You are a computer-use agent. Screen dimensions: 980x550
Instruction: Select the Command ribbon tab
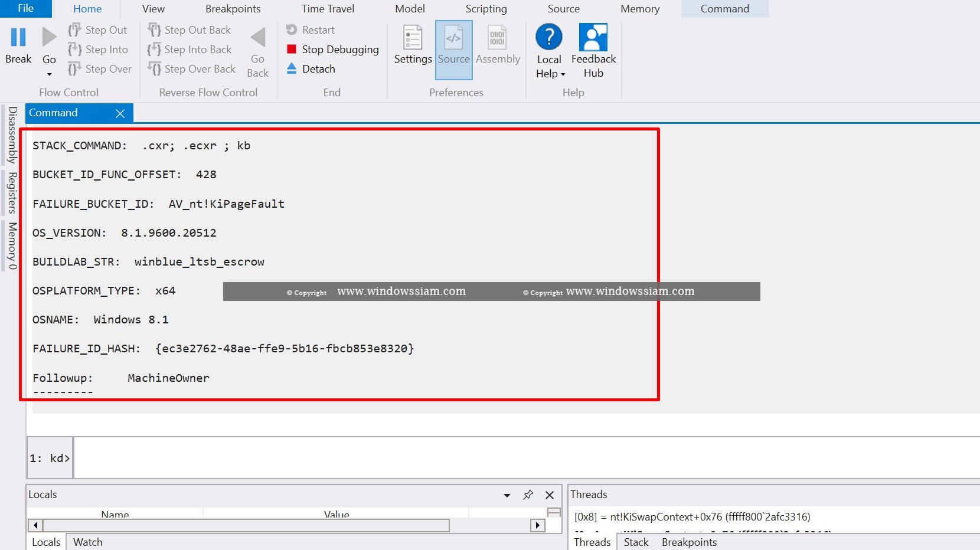point(725,9)
